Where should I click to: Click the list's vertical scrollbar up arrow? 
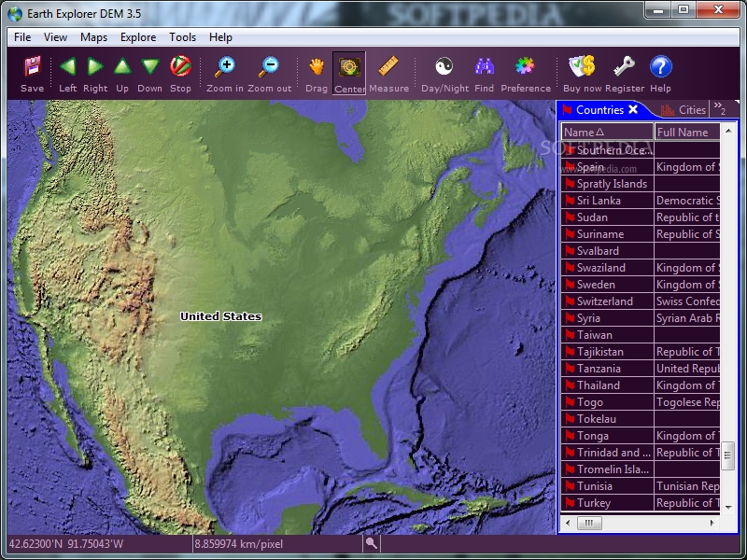pyautogui.click(x=728, y=130)
